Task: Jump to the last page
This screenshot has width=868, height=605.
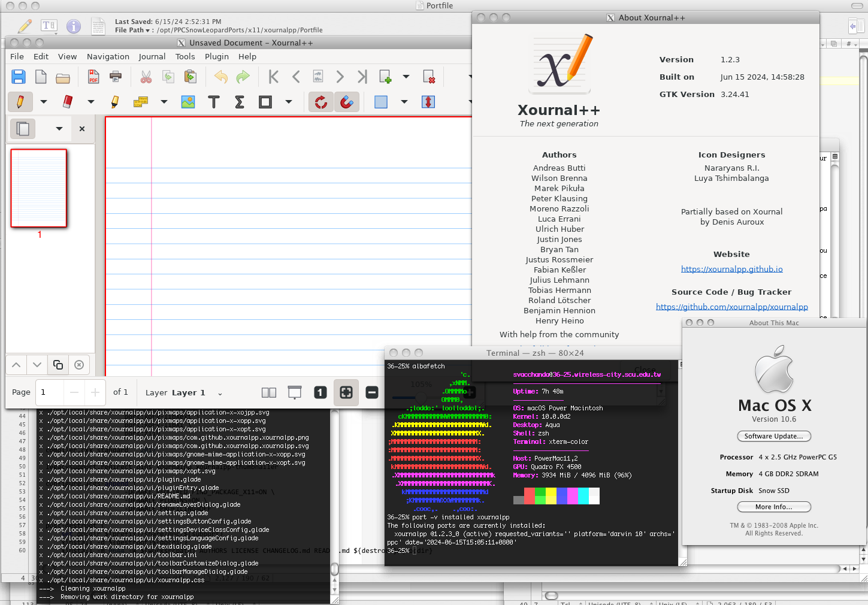Action: 362,77
